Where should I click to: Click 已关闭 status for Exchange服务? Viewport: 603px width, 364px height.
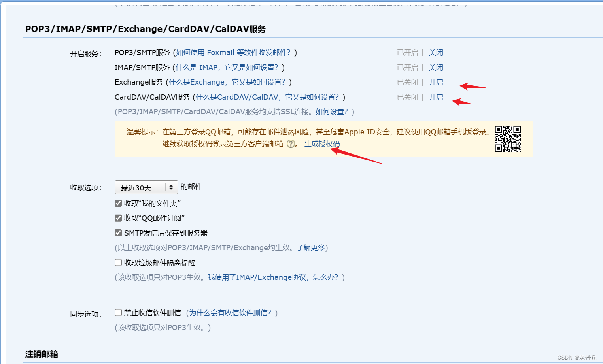(408, 82)
